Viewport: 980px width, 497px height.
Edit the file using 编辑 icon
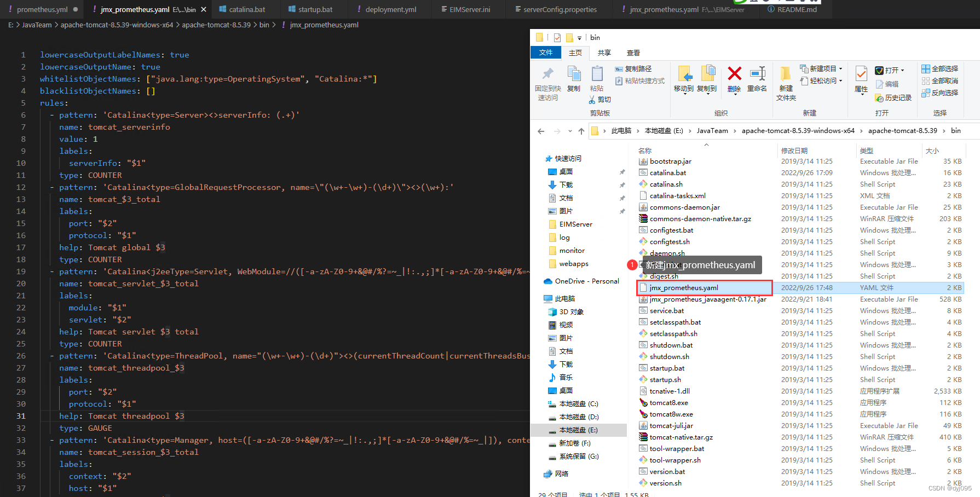[x=888, y=83]
